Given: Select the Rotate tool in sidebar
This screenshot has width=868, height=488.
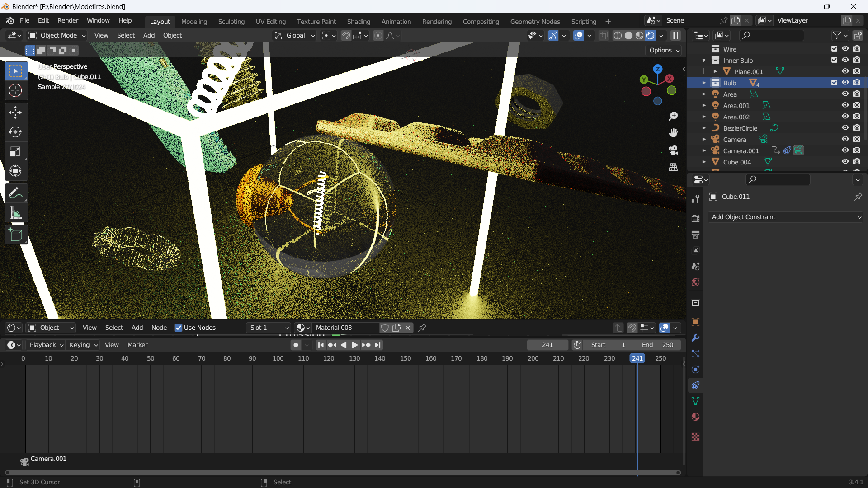Looking at the screenshot, I should (x=15, y=132).
